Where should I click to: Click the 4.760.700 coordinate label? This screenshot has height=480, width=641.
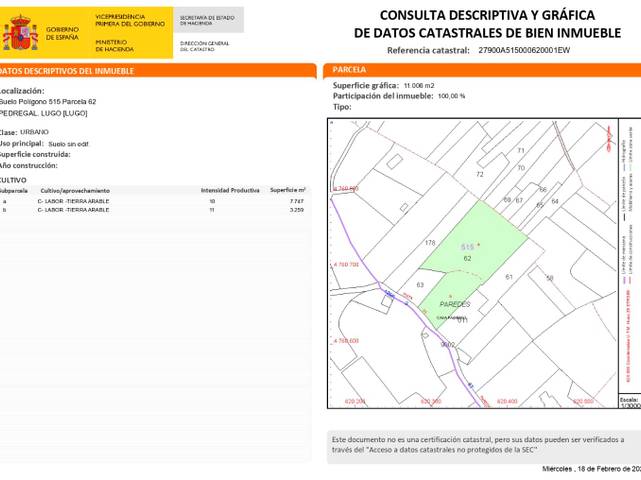tap(346, 265)
